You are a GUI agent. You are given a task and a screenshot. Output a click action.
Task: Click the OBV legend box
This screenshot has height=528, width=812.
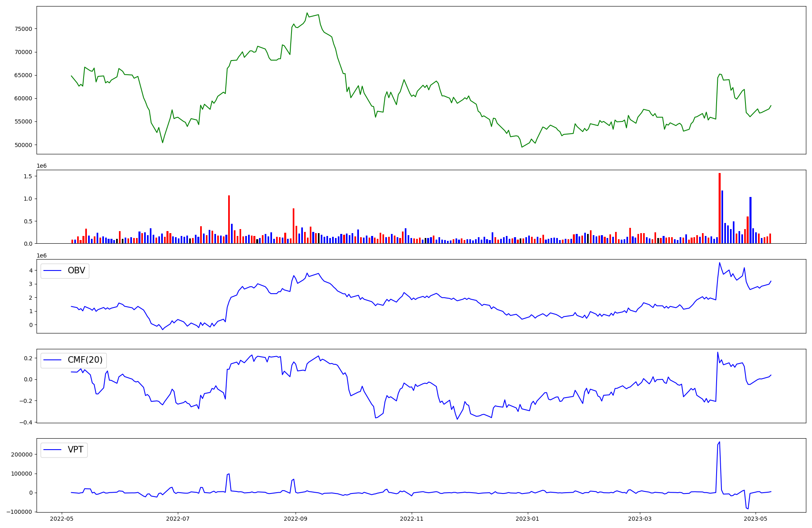coord(65,271)
